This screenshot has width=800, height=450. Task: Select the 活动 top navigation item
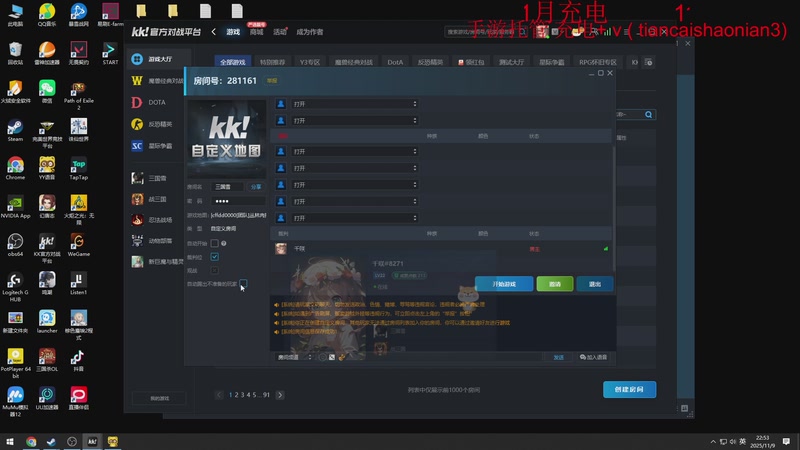coord(280,32)
